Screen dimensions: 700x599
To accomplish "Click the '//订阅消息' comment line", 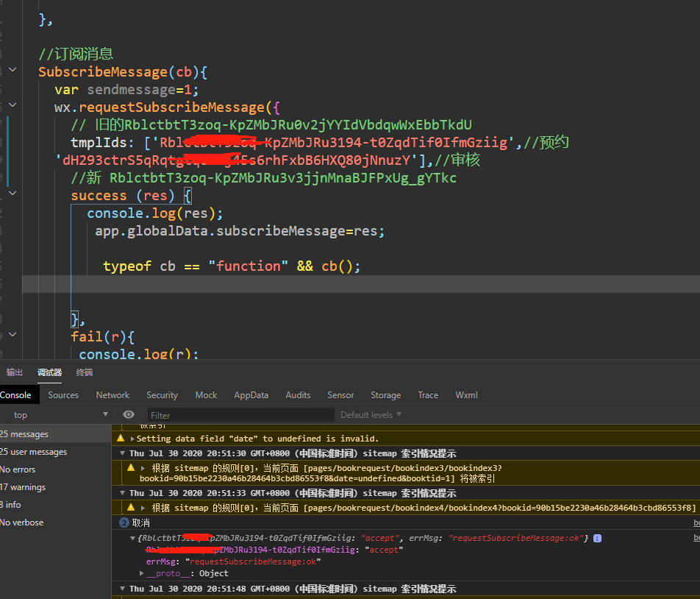I will tap(76, 54).
